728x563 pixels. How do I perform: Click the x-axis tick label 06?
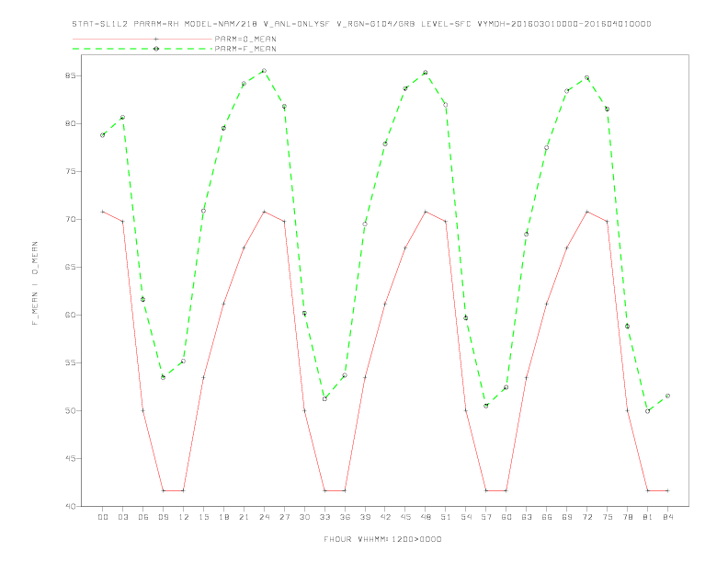point(143,517)
